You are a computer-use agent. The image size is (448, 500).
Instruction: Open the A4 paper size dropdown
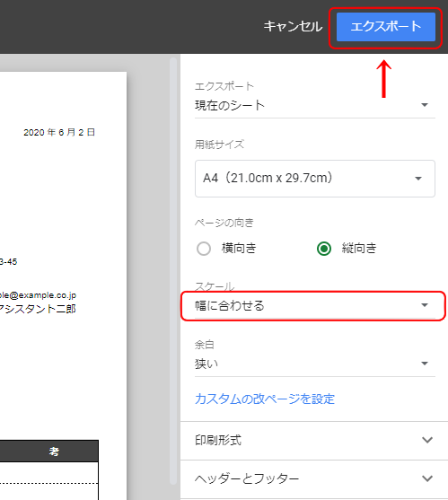point(315,179)
